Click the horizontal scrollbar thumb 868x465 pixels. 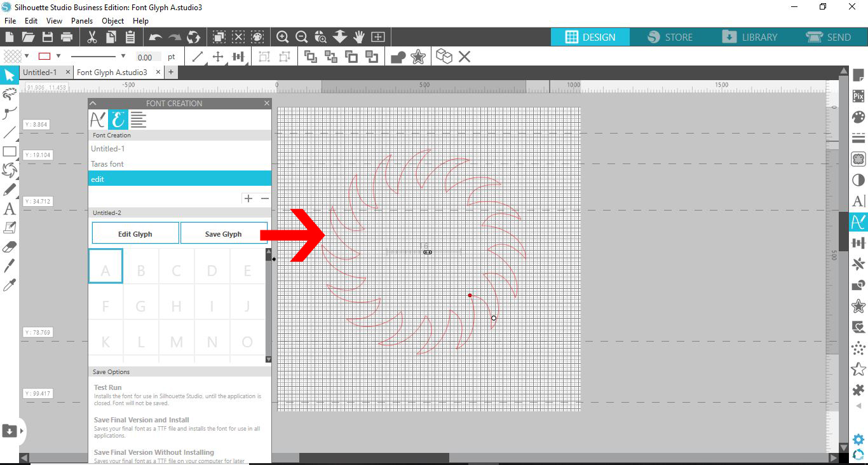(374, 457)
